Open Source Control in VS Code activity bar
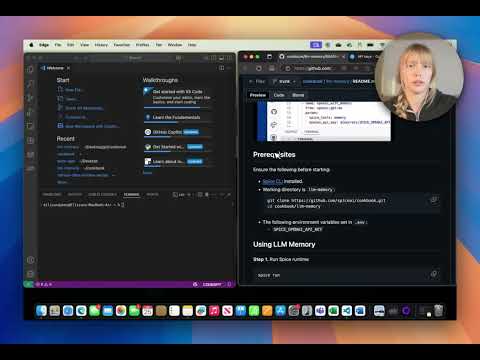The width and height of the screenshot is (480, 360). 30,98
